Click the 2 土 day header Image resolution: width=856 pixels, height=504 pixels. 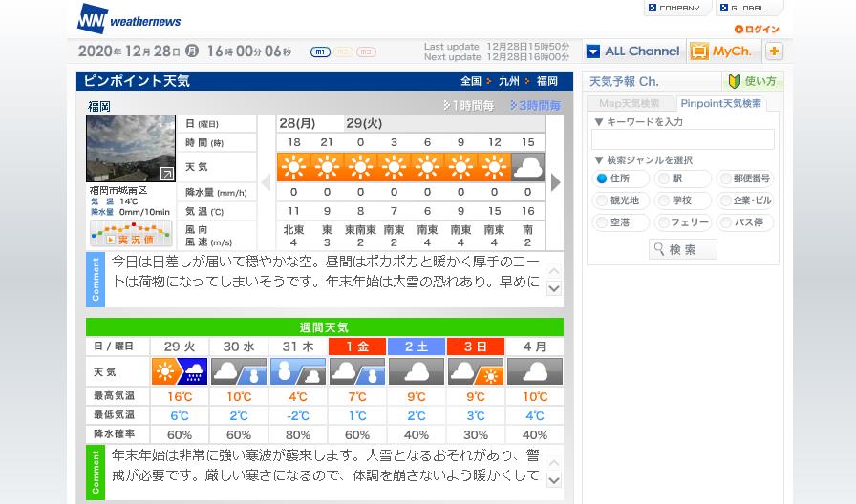[417, 346]
